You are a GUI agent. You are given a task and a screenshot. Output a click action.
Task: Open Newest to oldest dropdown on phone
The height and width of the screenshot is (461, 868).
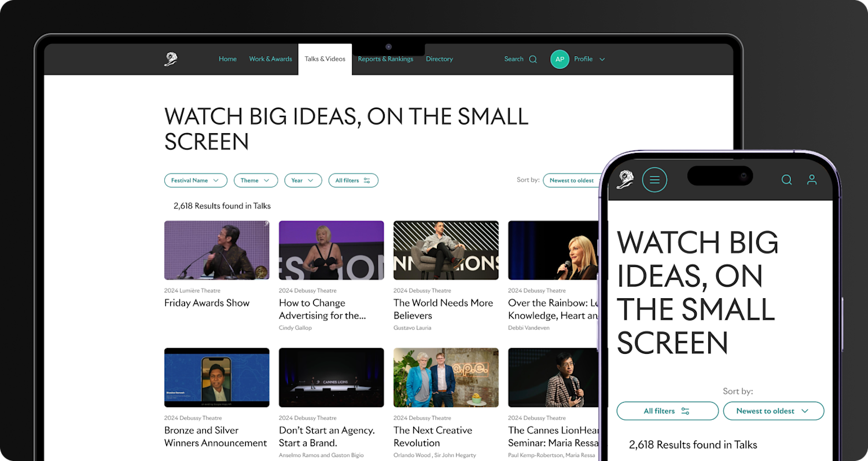774,411
